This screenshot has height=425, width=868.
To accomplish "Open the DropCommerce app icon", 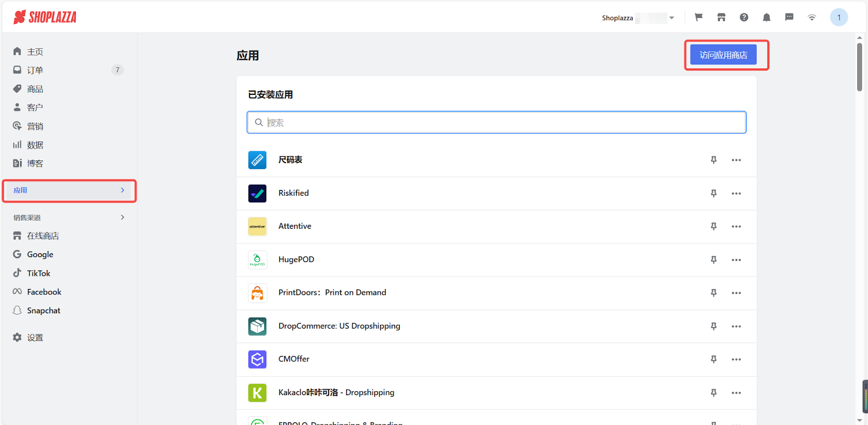I will pyautogui.click(x=257, y=326).
